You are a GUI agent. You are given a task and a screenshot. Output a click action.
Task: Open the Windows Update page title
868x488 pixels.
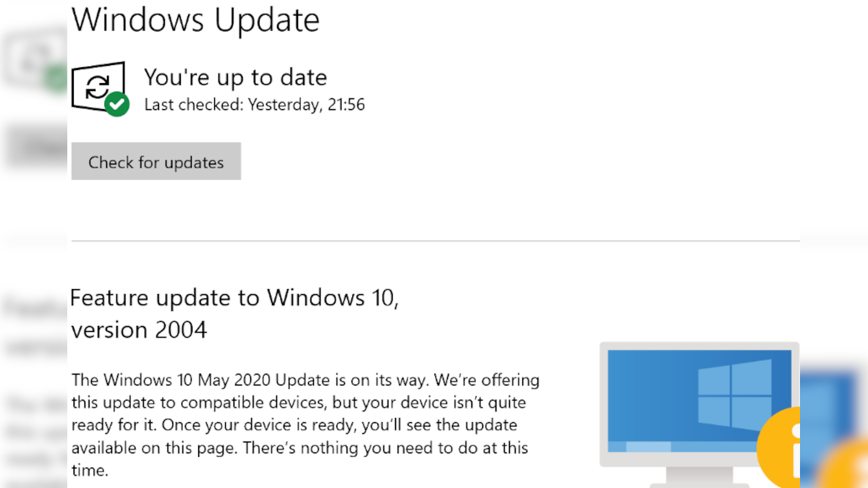[x=195, y=20]
